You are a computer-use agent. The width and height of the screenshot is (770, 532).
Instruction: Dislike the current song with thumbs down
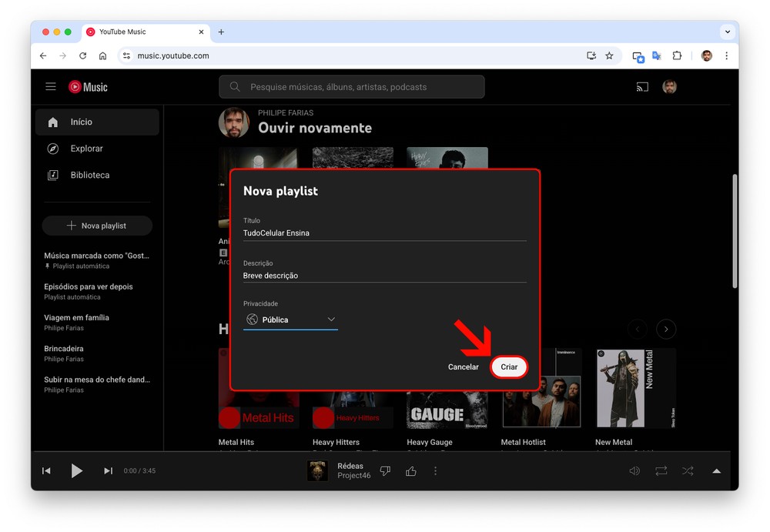[386, 471]
